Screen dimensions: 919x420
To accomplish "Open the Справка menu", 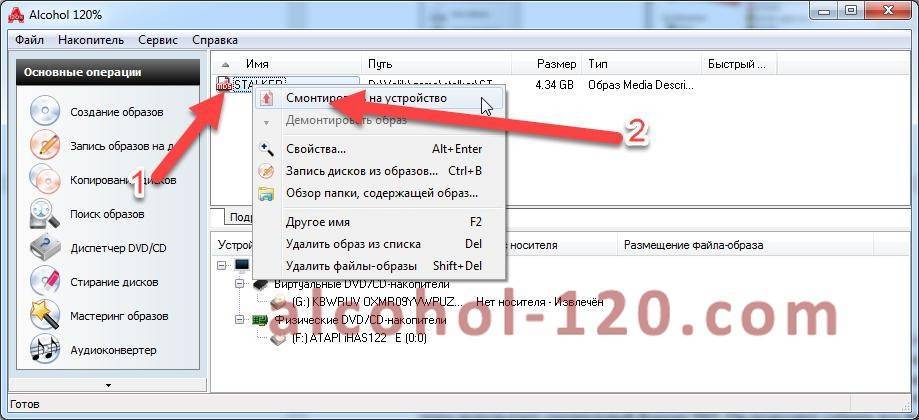I will tap(215, 40).
